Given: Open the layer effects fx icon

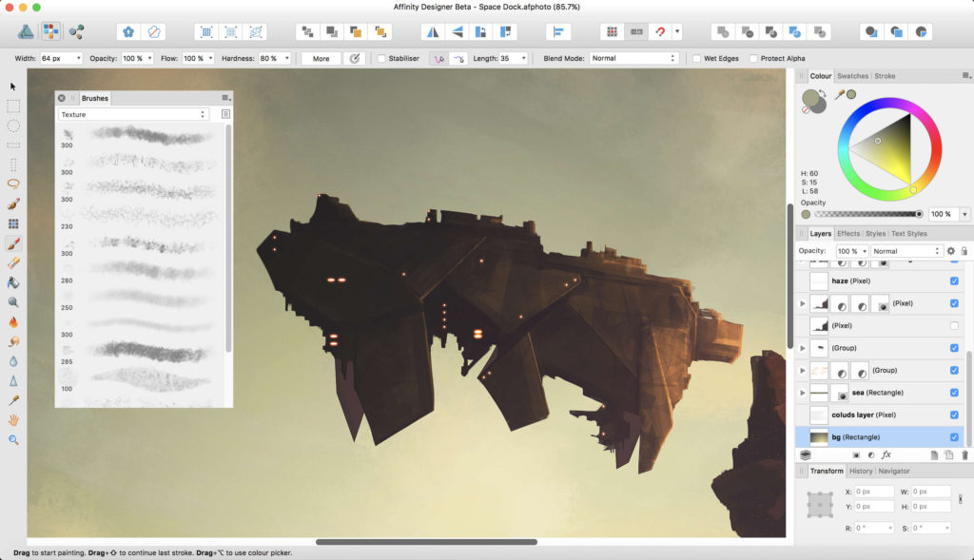Looking at the screenshot, I should coord(886,454).
